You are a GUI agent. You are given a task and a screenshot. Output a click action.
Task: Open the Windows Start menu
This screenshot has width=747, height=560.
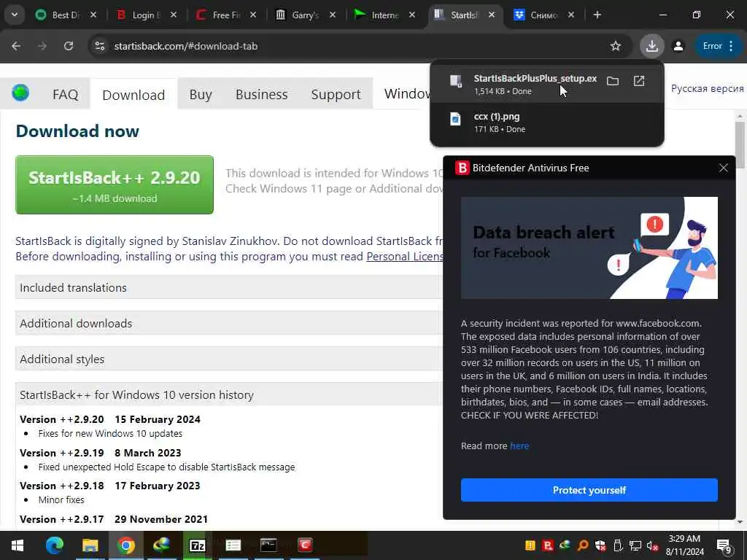point(18,545)
